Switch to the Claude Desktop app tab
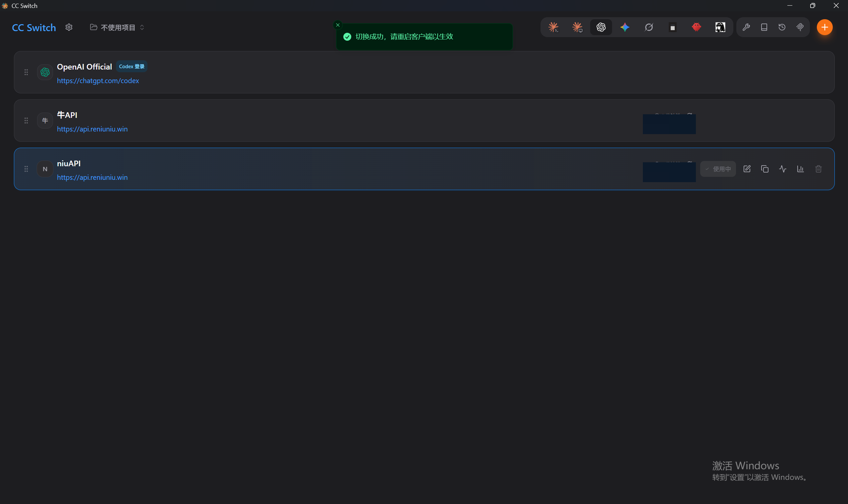848x504 pixels. click(x=577, y=27)
